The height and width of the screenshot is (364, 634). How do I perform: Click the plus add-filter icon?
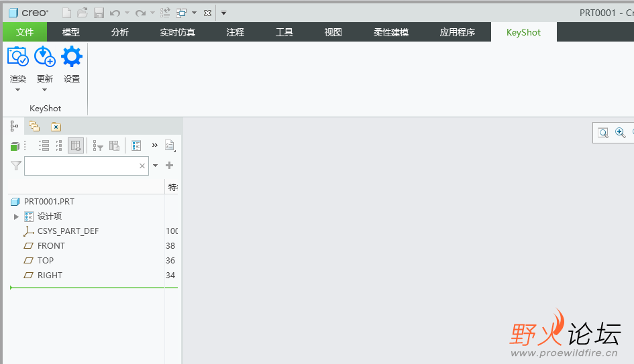point(170,165)
